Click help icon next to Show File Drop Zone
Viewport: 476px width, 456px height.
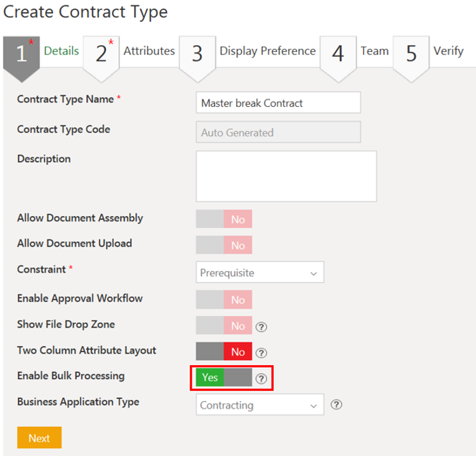click(261, 326)
